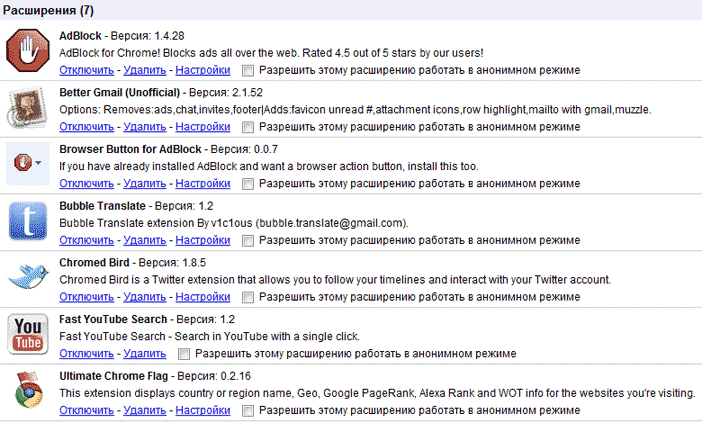
Task: Disable the Chromed Bird extension
Action: 86,297
